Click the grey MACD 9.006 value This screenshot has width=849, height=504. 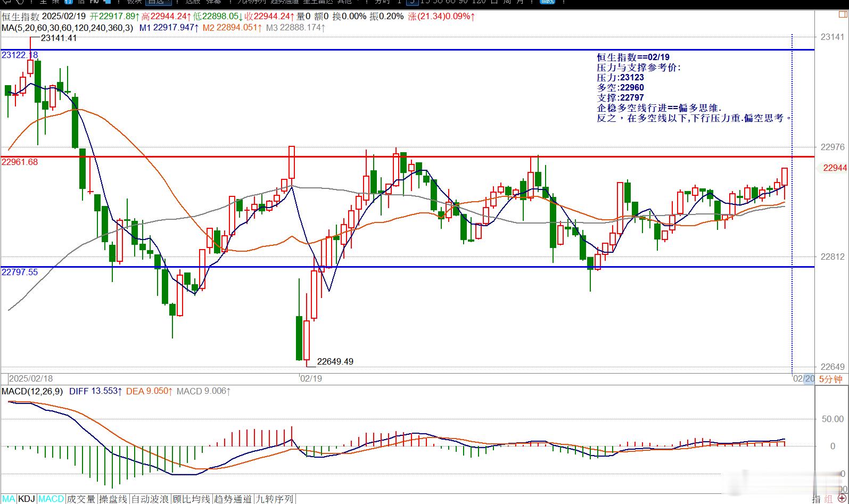click(x=204, y=391)
